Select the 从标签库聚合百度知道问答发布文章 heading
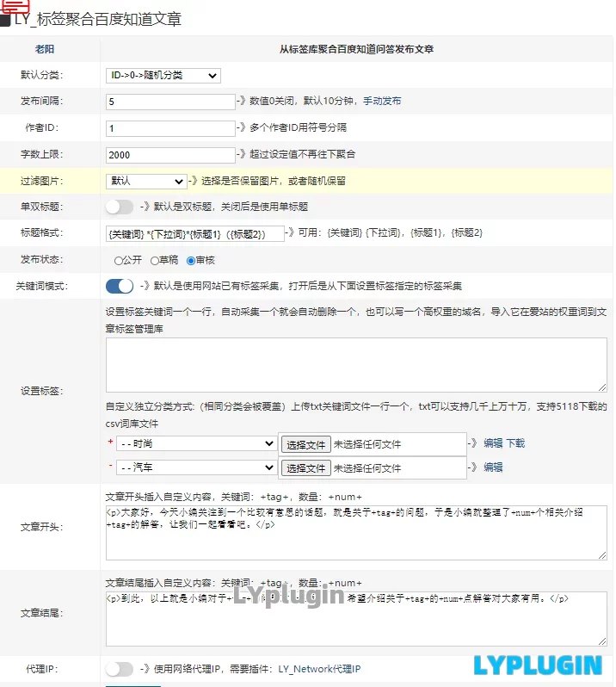This screenshot has width=616, height=687. [x=356, y=49]
